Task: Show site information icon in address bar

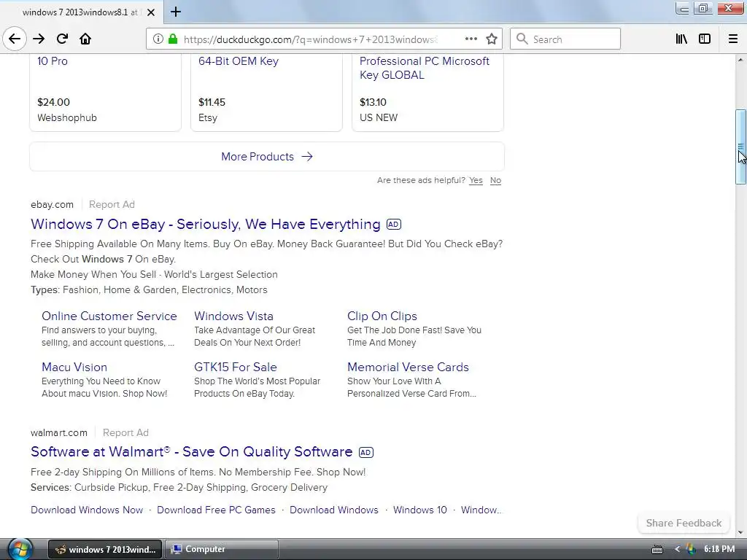Action: (x=158, y=39)
